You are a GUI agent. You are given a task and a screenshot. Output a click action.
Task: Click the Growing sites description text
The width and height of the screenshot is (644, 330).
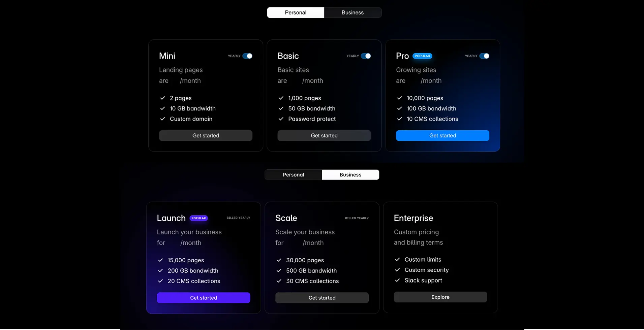pyautogui.click(x=416, y=70)
